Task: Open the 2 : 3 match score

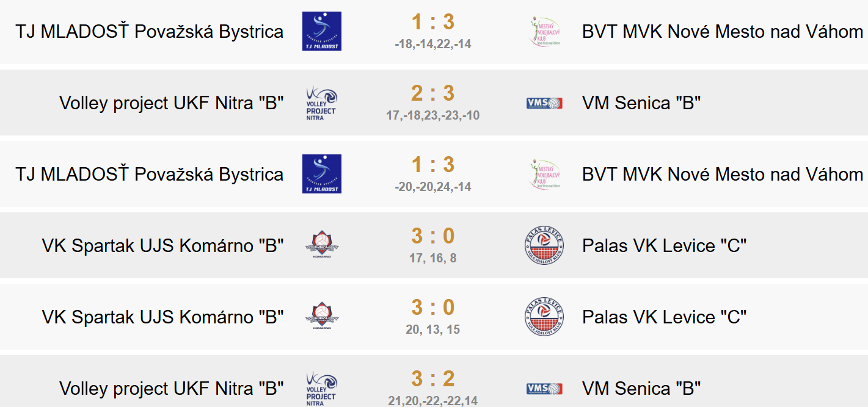Action: coord(433,93)
